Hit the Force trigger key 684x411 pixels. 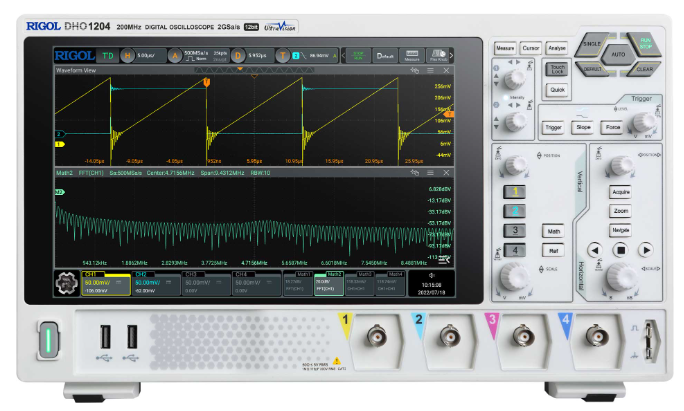click(613, 127)
